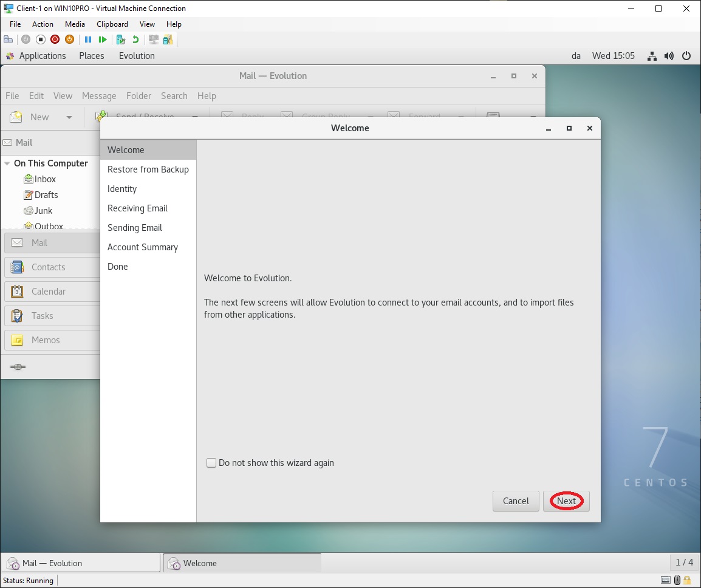Click the 1 / 4 workspace switcher
The image size is (701, 588).
click(x=684, y=562)
